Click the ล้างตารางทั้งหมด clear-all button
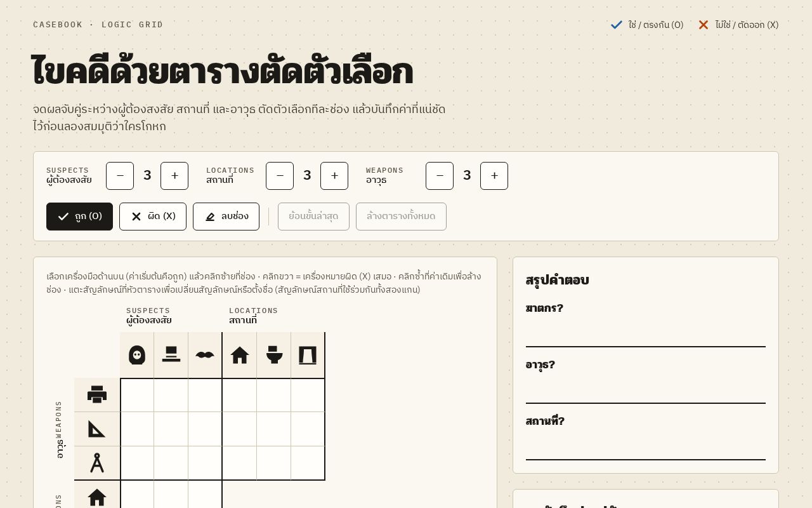 click(x=401, y=217)
